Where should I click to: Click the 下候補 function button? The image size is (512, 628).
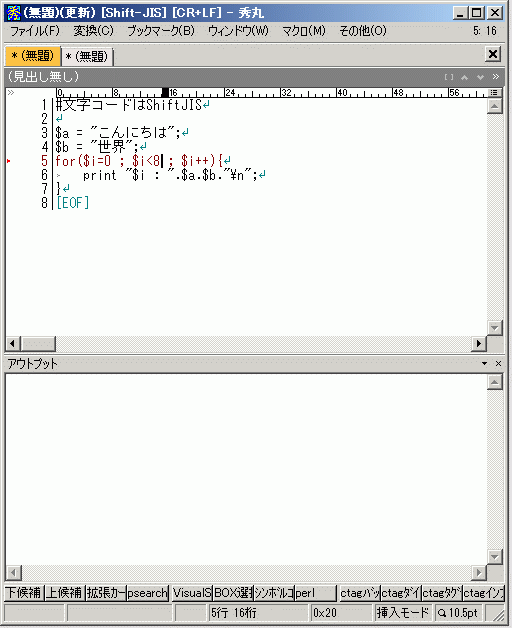(24, 593)
